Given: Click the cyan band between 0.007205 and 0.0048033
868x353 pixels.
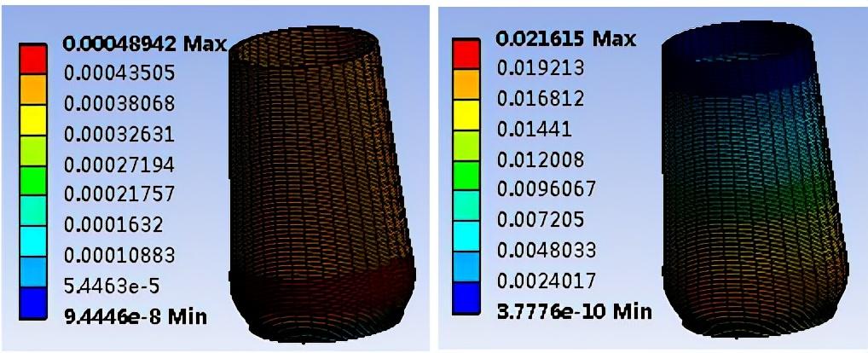Looking at the screenshot, I should [x=465, y=237].
